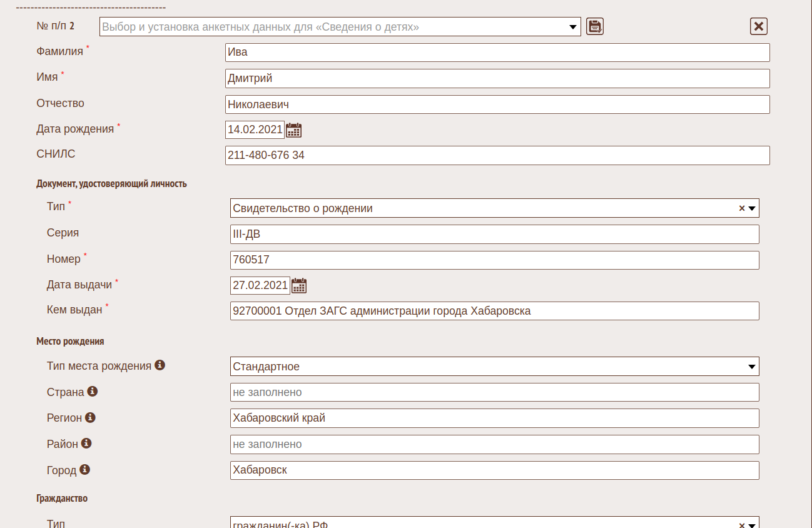Screen dimensions: 812x528
Task: Click info icon next to Регион
Action: [90, 417]
